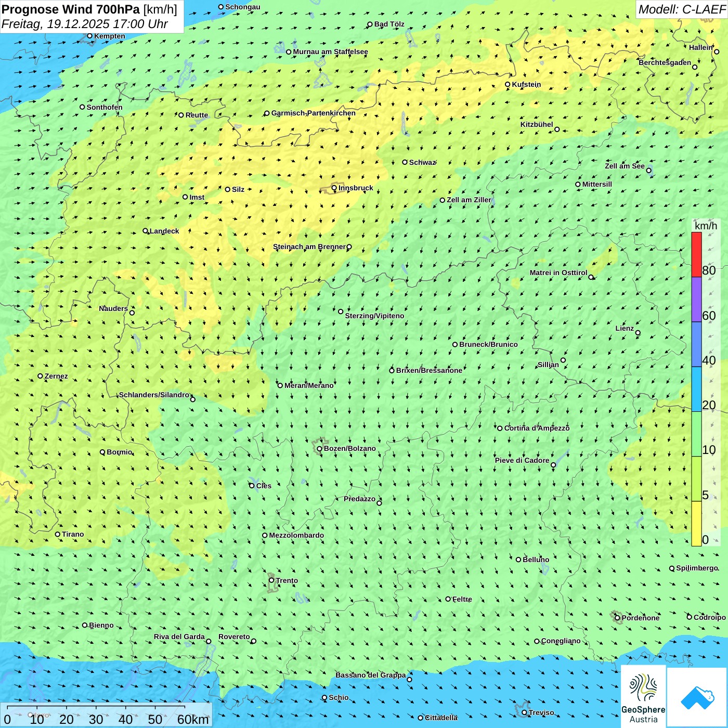Click the 'Matrei in Osttirol' label
Image resolution: width=728 pixels, height=728 pixels.
558,272
